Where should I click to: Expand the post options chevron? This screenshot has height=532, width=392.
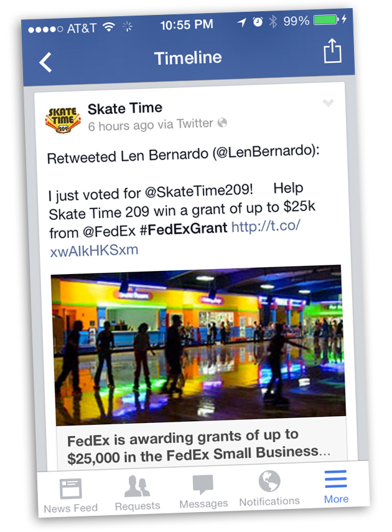(328, 103)
